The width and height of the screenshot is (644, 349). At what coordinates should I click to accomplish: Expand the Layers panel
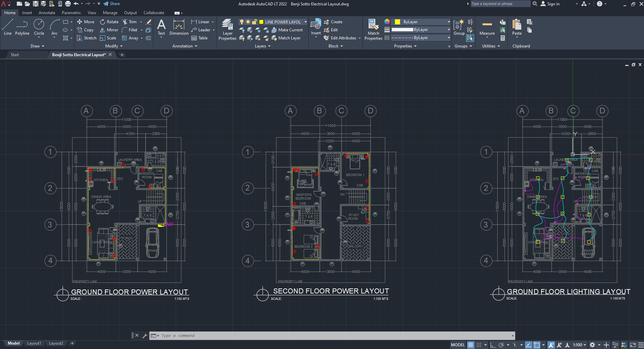263,46
